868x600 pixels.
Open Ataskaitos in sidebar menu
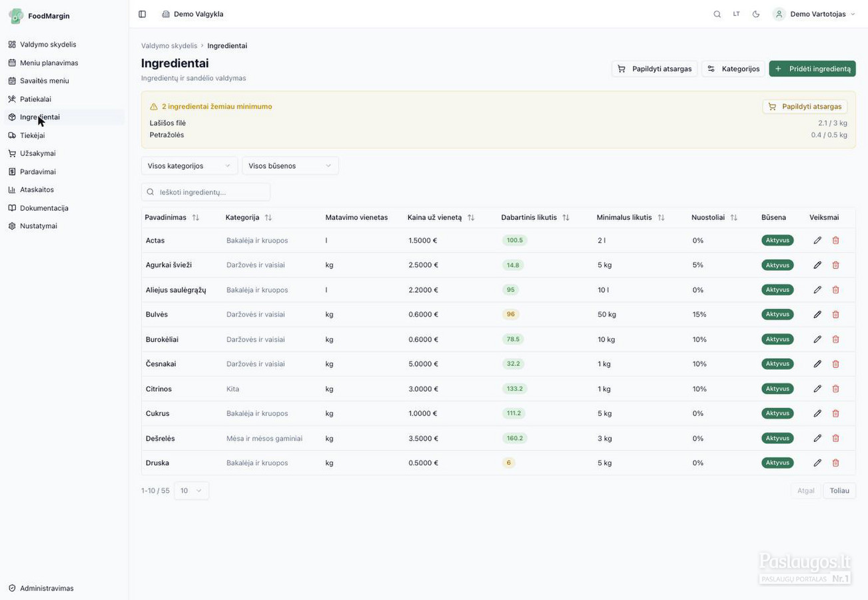tap(37, 189)
